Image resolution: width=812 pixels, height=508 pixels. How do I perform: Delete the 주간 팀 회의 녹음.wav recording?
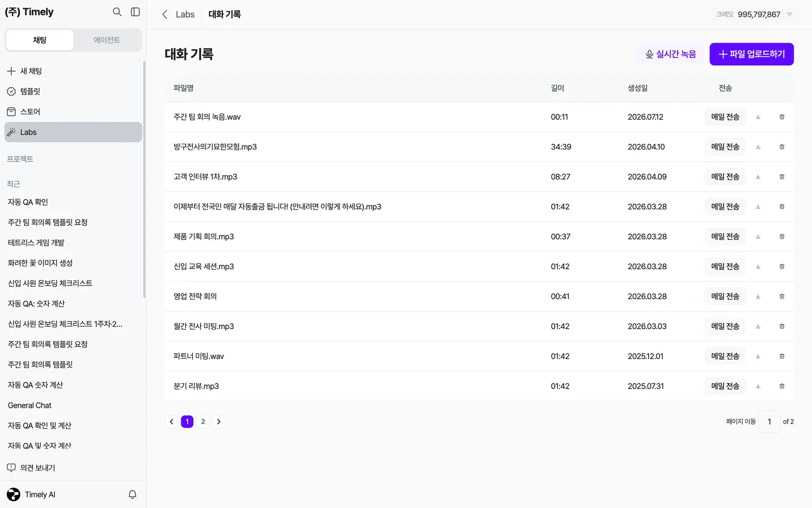(x=782, y=117)
